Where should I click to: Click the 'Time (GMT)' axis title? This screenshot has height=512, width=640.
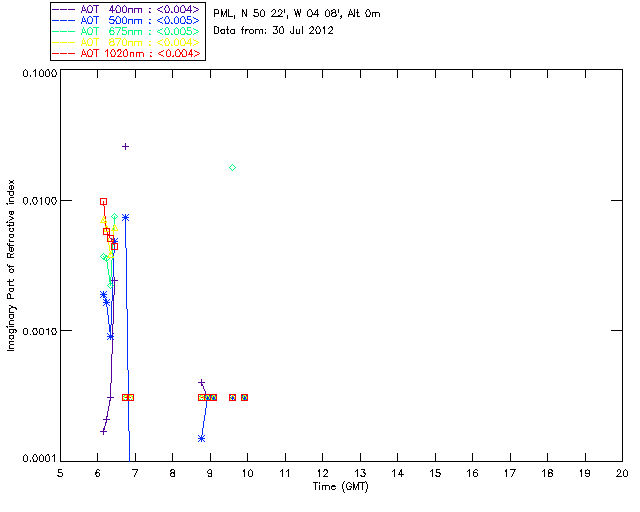tap(341, 487)
